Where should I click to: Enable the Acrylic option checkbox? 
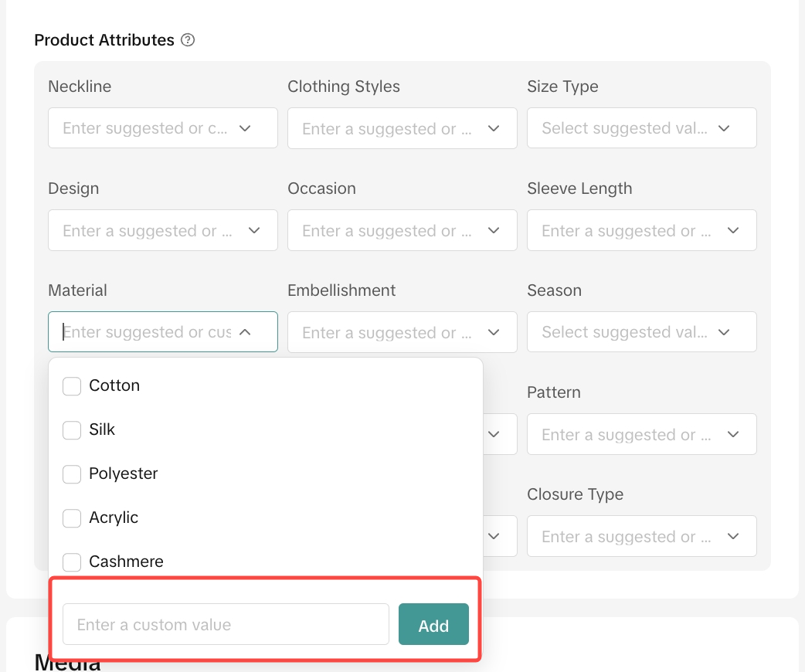pos(72,518)
